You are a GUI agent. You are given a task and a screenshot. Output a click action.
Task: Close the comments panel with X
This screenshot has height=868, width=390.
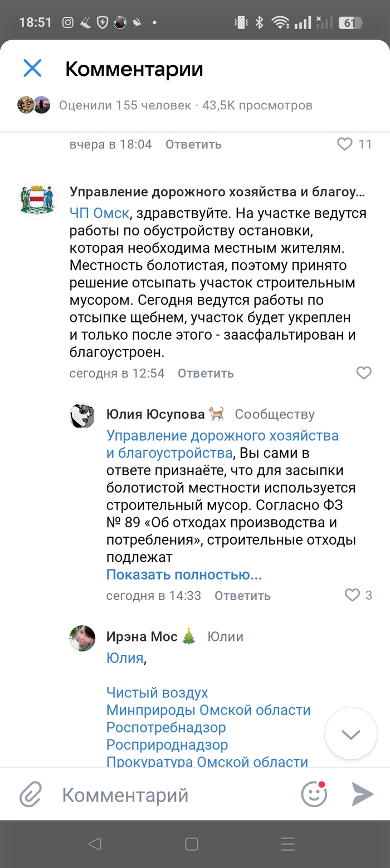coord(32,69)
